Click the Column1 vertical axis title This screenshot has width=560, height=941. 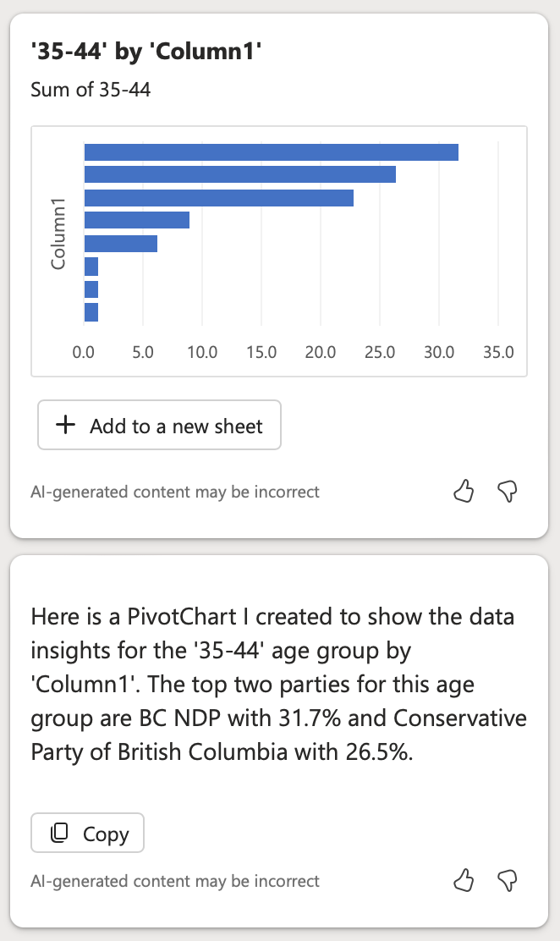[58, 234]
